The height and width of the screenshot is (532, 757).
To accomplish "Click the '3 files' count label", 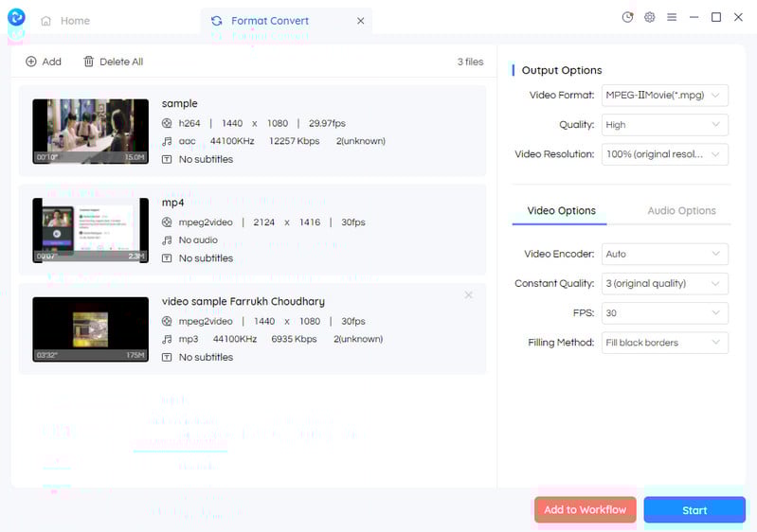I will click(470, 62).
